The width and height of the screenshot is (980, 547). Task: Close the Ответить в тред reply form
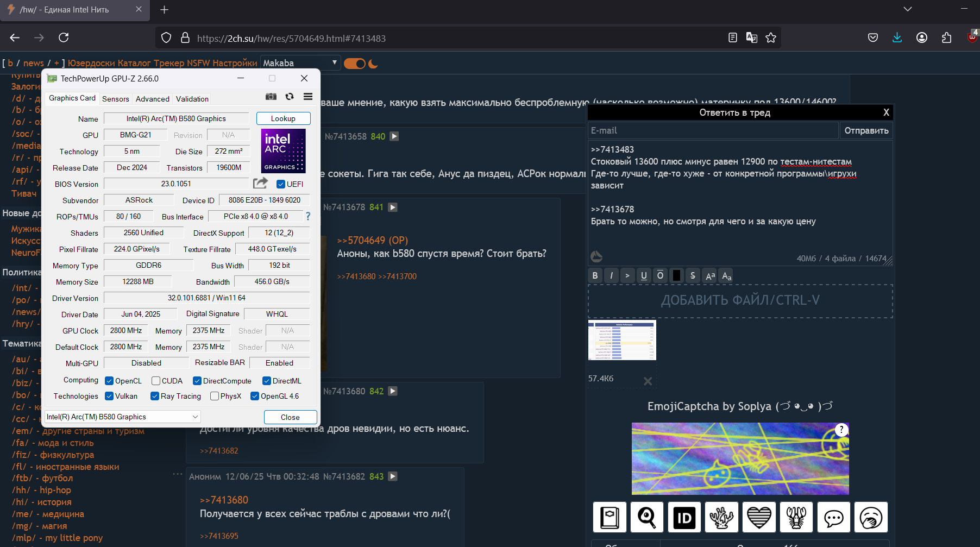click(x=886, y=112)
